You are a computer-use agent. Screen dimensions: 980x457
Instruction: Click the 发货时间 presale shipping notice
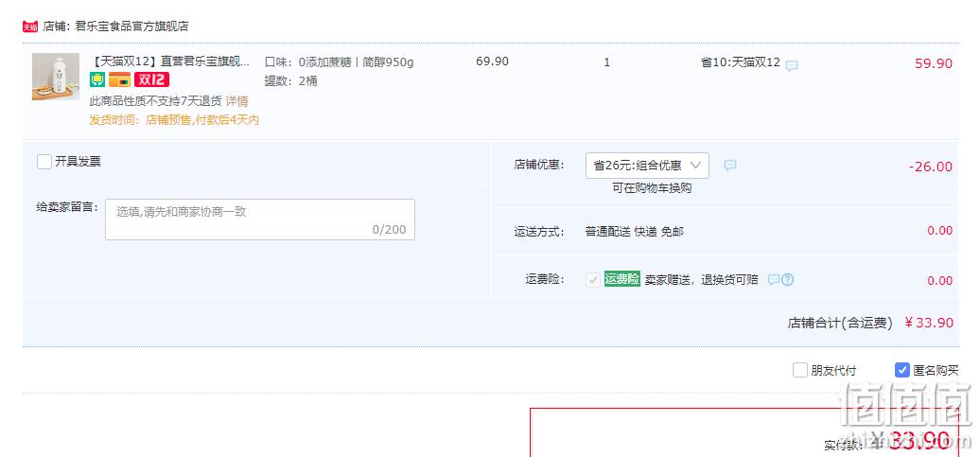[174, 120]
